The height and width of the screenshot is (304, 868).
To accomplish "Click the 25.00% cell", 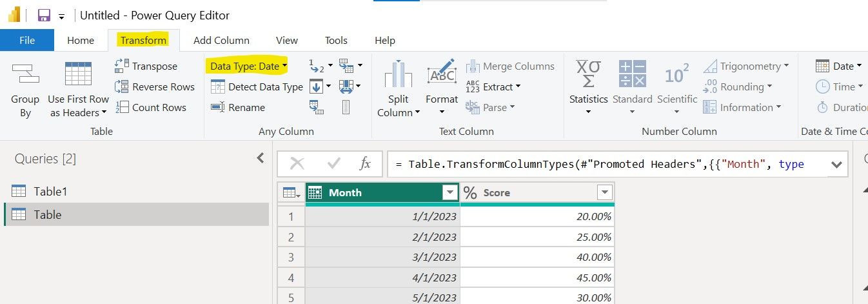I will 537,237.
